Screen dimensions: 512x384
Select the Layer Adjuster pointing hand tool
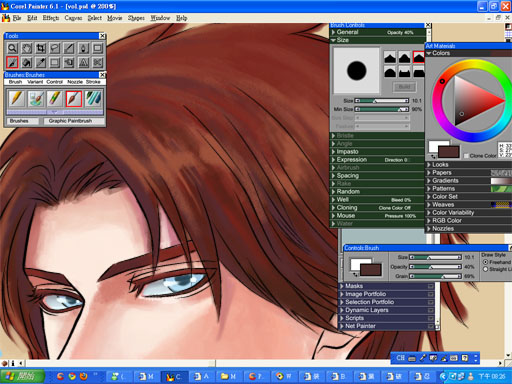(69, 62)
